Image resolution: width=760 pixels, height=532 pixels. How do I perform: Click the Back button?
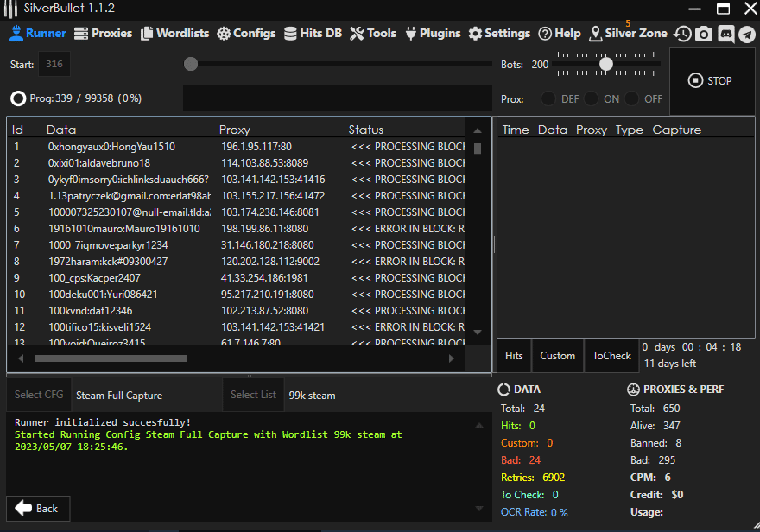click(38, 509)
